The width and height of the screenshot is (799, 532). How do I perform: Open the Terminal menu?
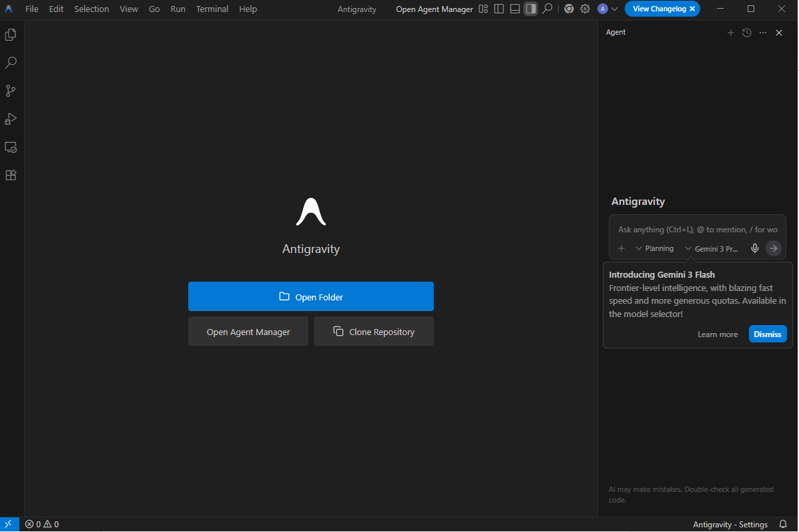pyautogui.click(x=212, y=9)
